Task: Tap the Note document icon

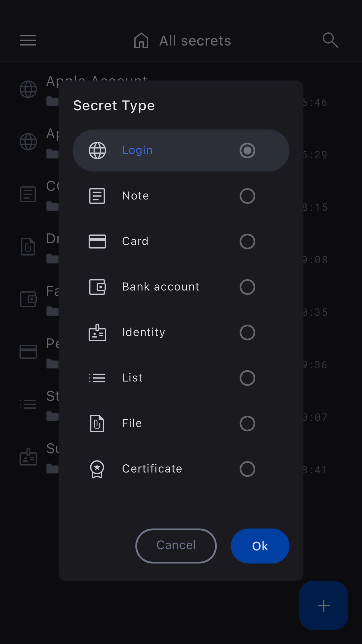Action: coord(97,196)
